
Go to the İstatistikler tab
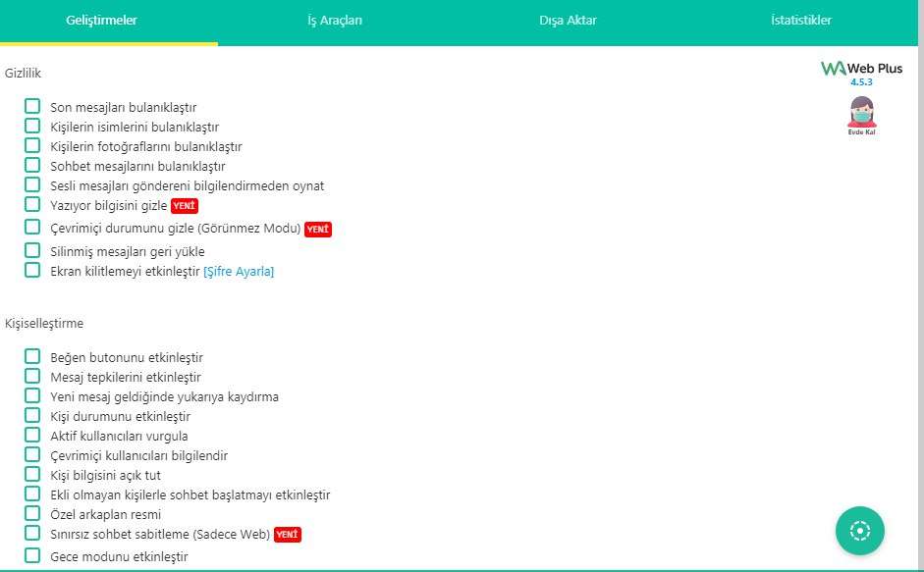(x=801, y=21)
